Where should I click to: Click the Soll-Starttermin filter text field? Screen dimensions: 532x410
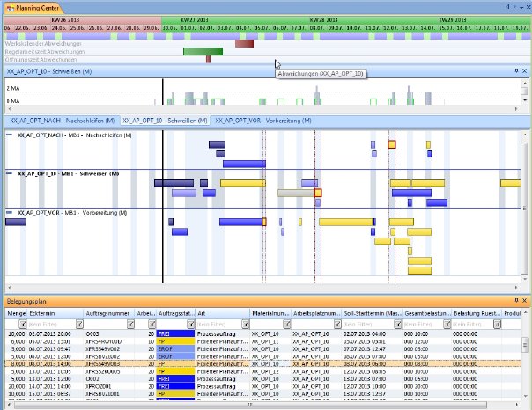click(368, 325)
